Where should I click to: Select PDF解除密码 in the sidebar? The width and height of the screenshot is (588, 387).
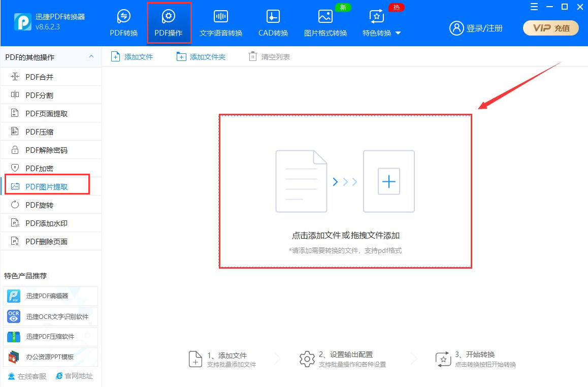pyautogui.click(x=51, y=150)
